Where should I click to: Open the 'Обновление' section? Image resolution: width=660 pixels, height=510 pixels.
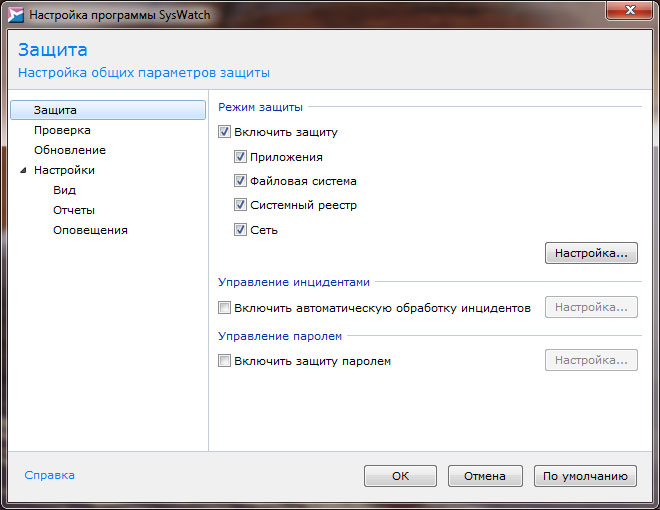(70, 150)
